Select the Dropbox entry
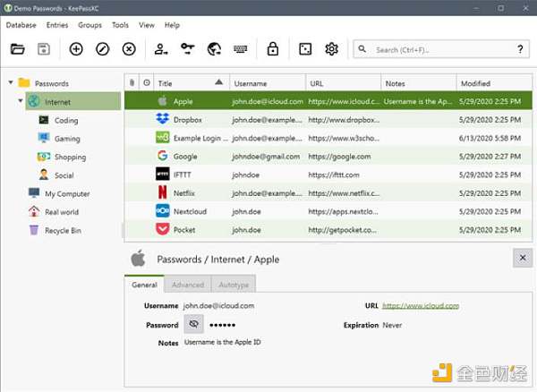The image size is (537, 392). 328,120
